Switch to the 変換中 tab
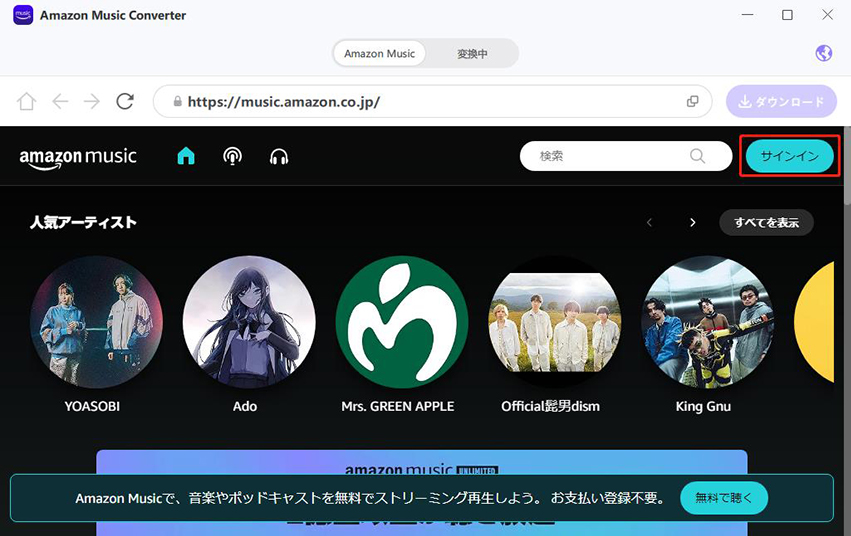 [x=472, y=54]
